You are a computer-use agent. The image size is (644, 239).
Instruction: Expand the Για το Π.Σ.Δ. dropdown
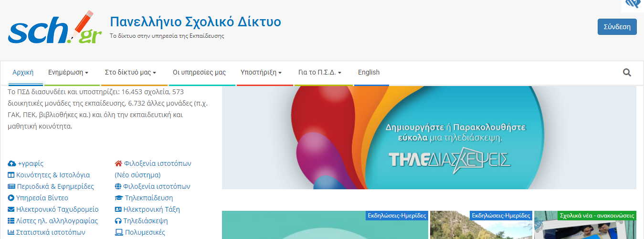tap(320, 73)
